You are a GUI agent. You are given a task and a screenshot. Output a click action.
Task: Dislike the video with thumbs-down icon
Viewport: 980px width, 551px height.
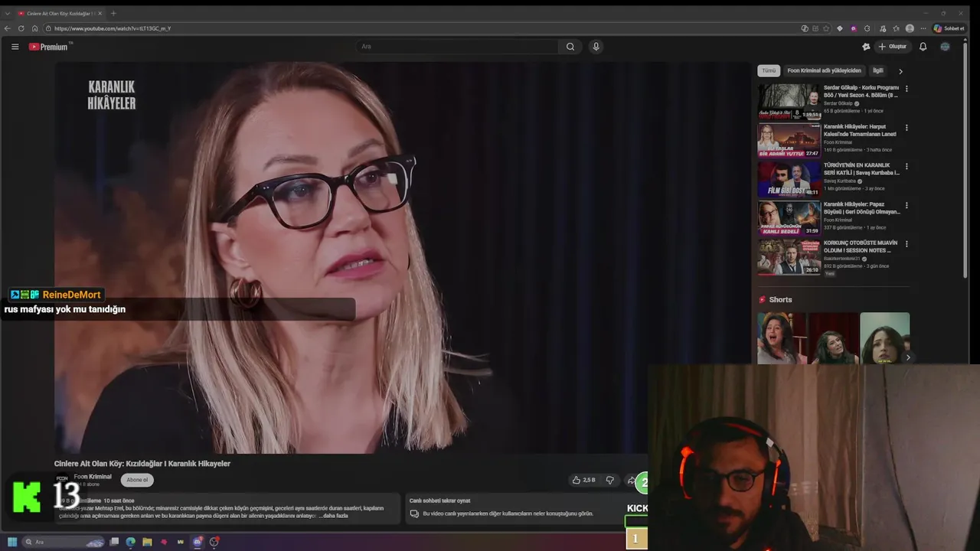(610, 480)
